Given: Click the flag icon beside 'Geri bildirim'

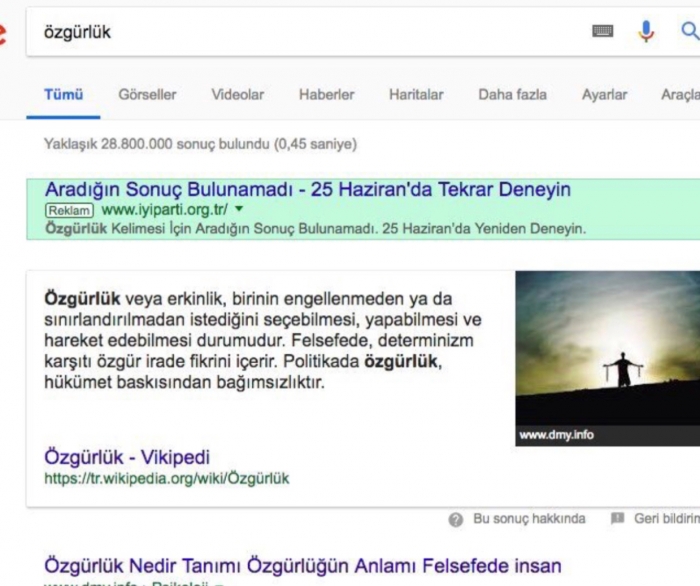Looking at the screenshot, I should pos(618,519).
